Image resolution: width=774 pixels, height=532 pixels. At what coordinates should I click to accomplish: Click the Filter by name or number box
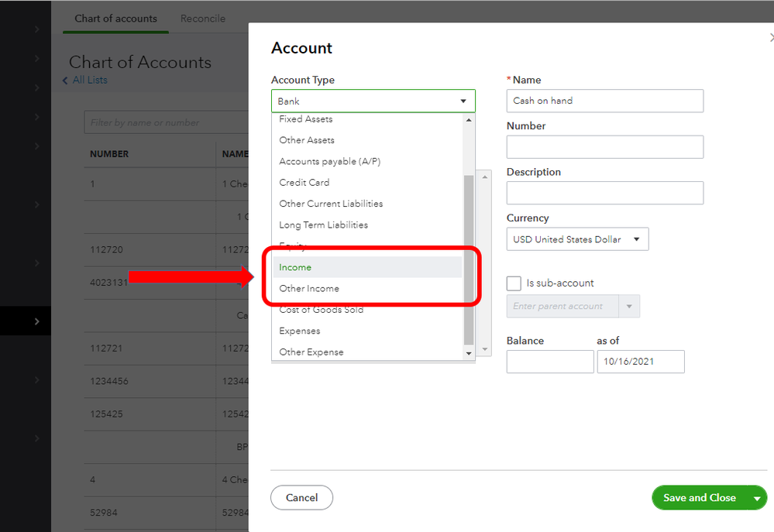(163, 122)
